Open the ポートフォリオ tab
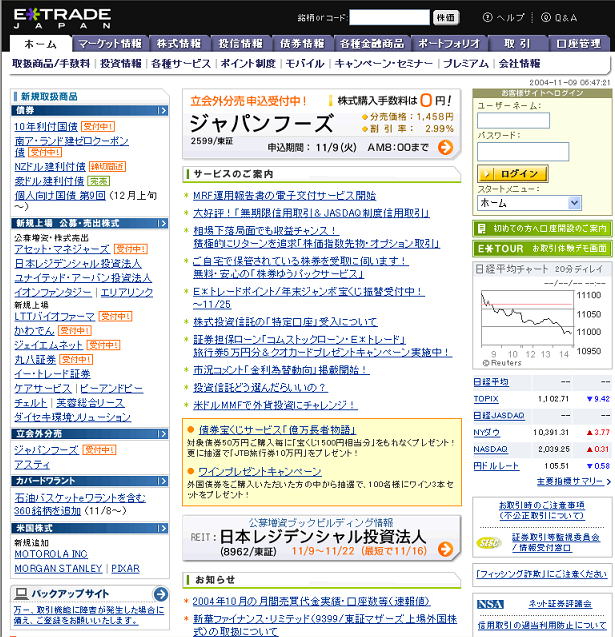Screen dimensions: 615x637 coord(449,44)
